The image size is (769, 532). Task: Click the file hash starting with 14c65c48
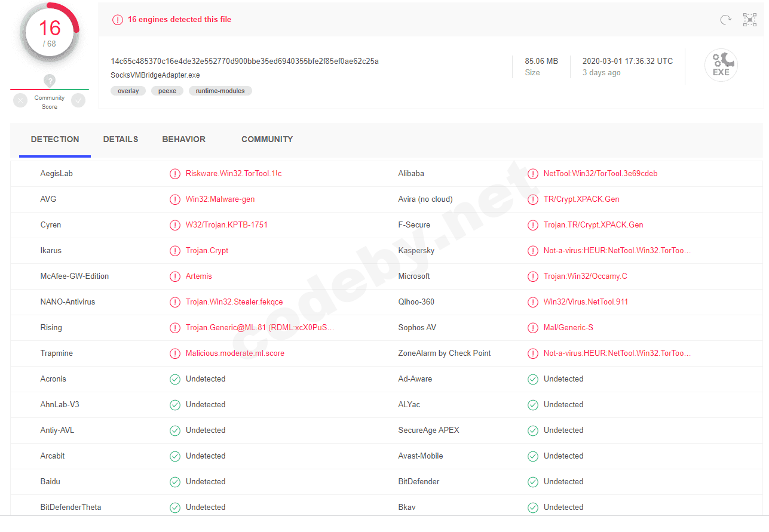(244, 61)
